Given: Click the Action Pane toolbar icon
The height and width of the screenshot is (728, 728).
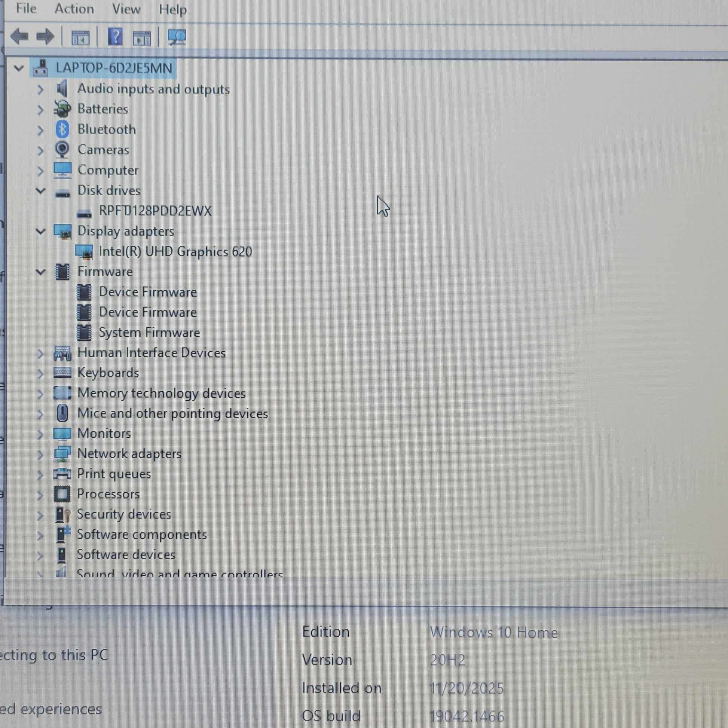Looking at the screenshot, I should pos(142,38).
